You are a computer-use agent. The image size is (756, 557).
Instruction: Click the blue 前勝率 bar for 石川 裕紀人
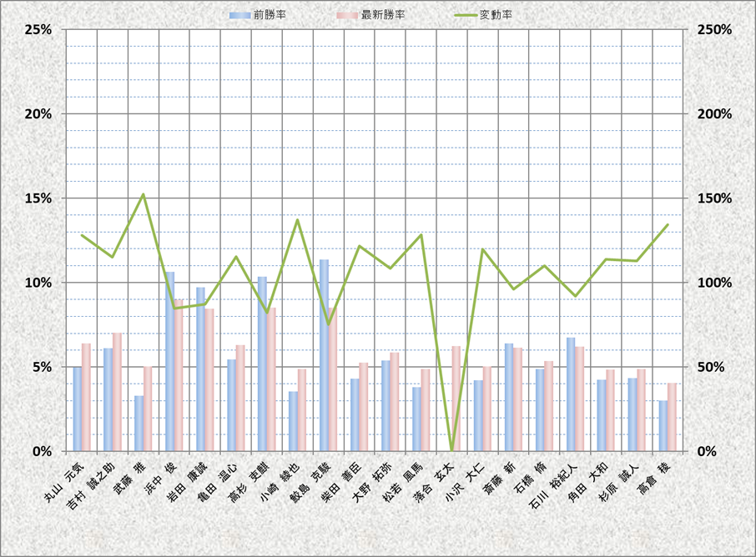point(571,394)
